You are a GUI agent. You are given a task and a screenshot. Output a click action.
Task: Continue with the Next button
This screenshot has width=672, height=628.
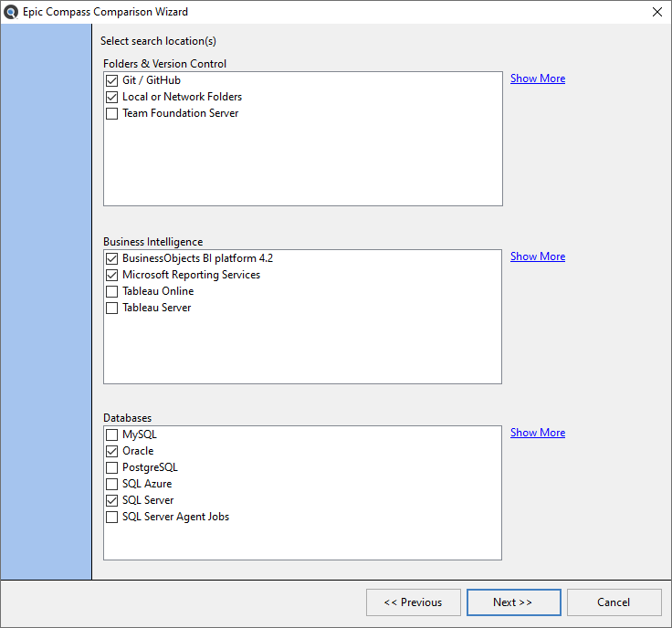(513, 602)
